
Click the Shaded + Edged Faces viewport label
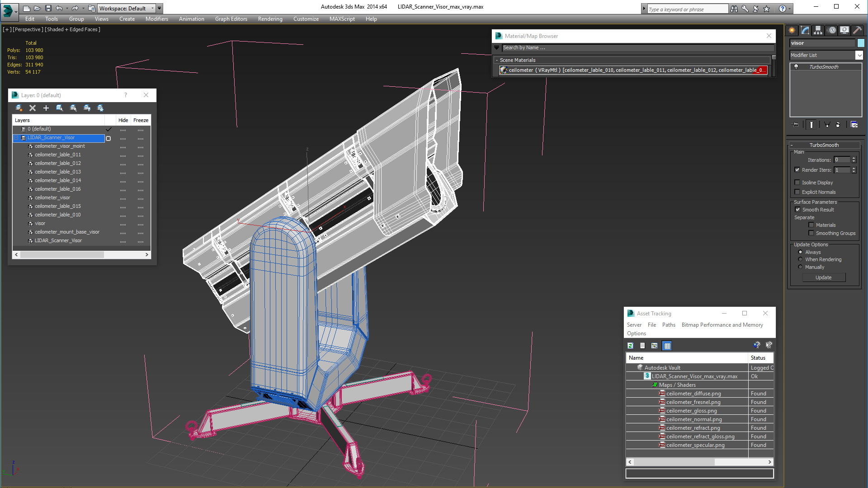point(72,29)
